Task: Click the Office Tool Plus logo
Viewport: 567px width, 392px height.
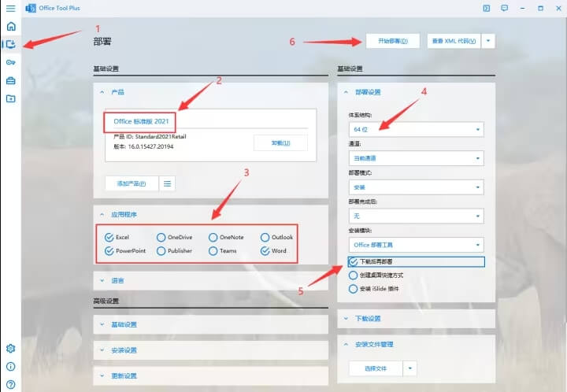Action: point(31,8)
